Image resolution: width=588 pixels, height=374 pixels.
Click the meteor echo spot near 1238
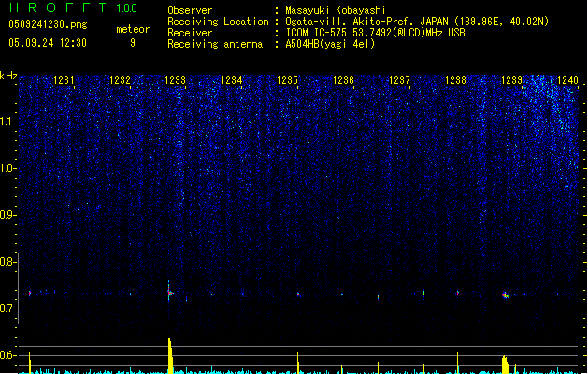click(x=457, y=293)
